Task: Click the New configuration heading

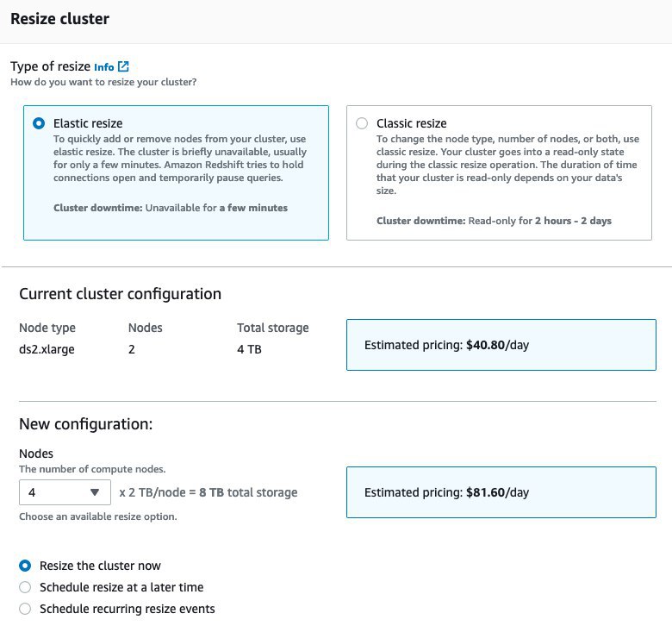Action: (x=85, y=424)
